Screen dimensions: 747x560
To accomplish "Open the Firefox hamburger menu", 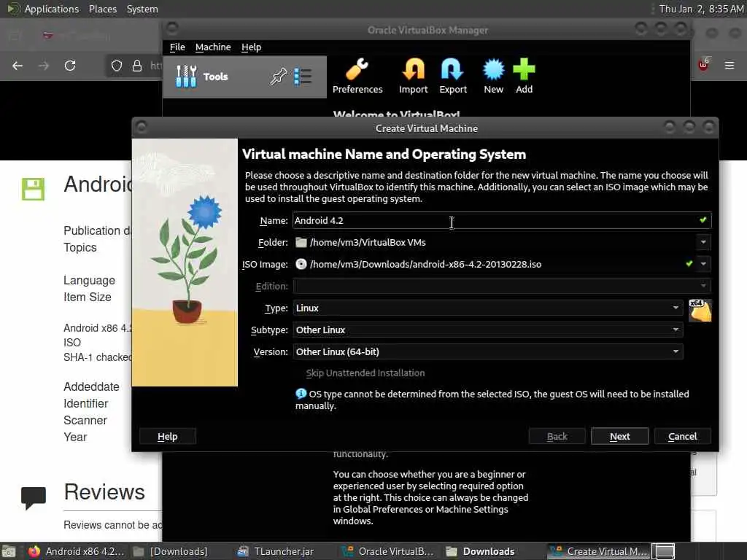I will click(729, 65).
